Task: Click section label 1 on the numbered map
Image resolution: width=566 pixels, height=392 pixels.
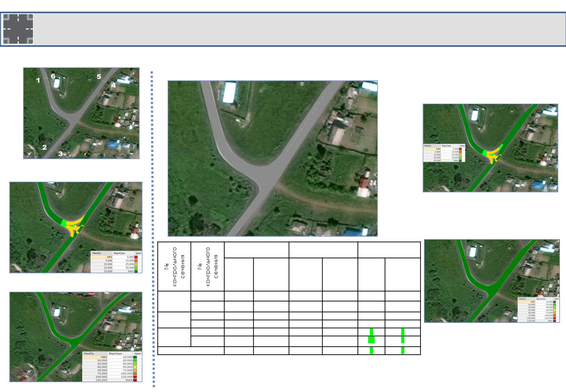Action: 38,80
